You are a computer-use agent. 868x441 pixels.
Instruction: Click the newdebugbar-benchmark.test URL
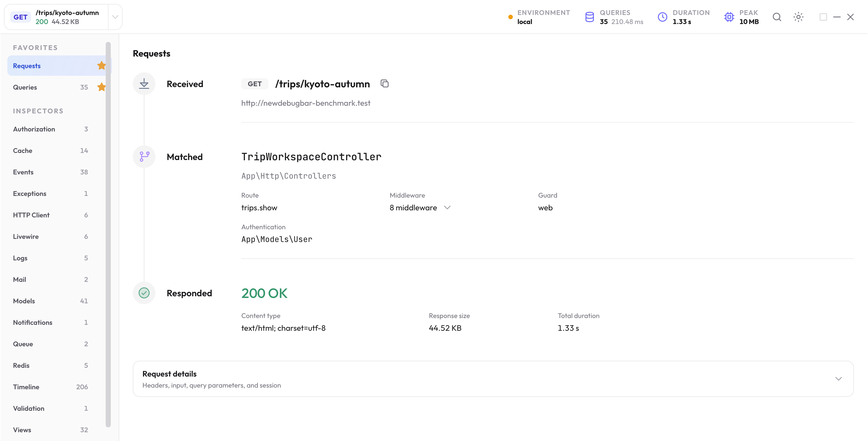point(306,103)
